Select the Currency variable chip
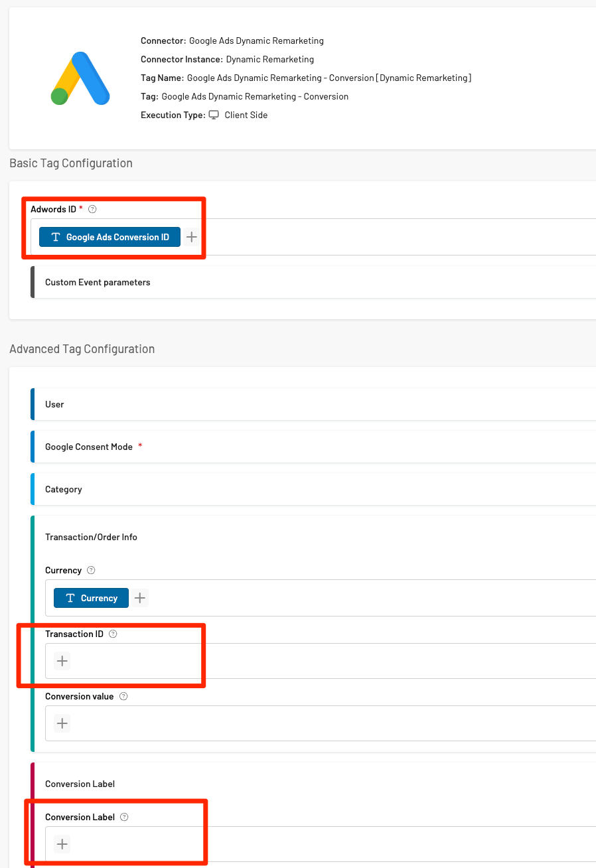 tap(91, 598)
